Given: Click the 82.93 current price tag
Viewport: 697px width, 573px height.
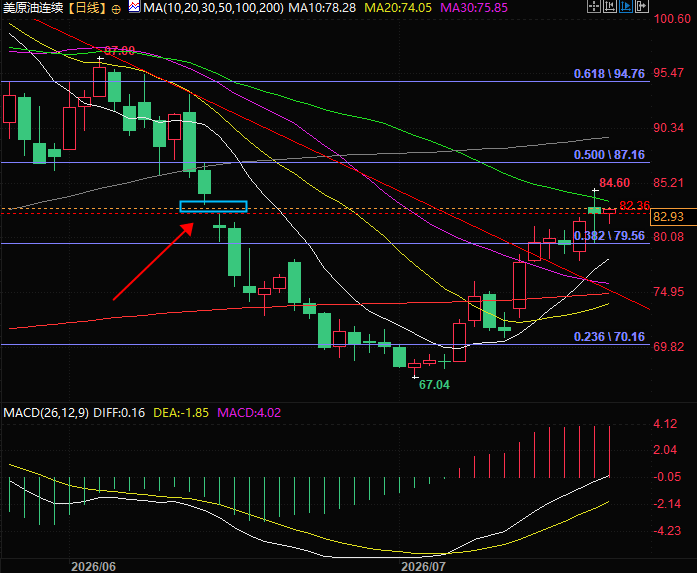Looking at the screenshot, I should click(x=669, y=216).
